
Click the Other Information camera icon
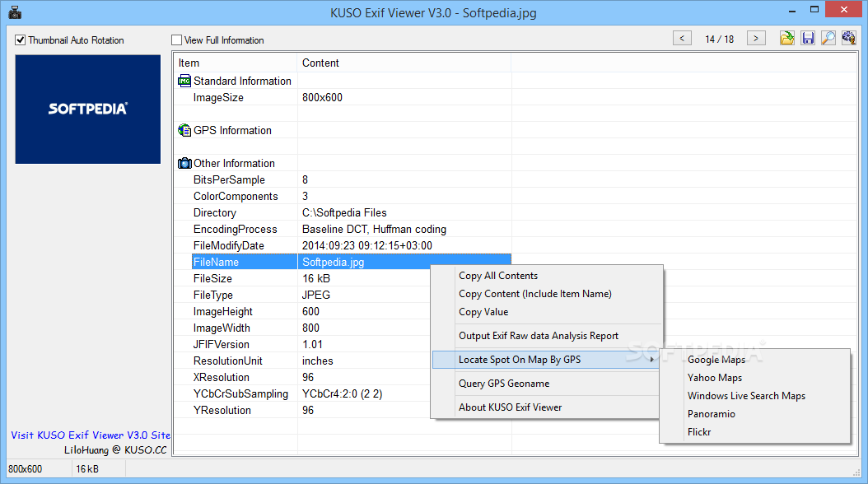pyautogui.click(x=184, y=163)
